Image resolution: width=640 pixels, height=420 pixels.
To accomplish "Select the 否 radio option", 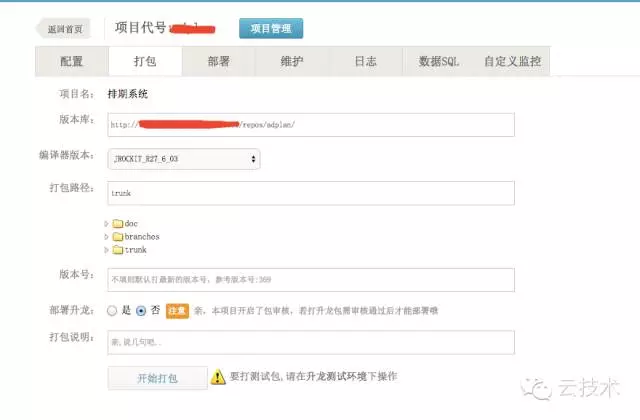I will pos(141,311).
